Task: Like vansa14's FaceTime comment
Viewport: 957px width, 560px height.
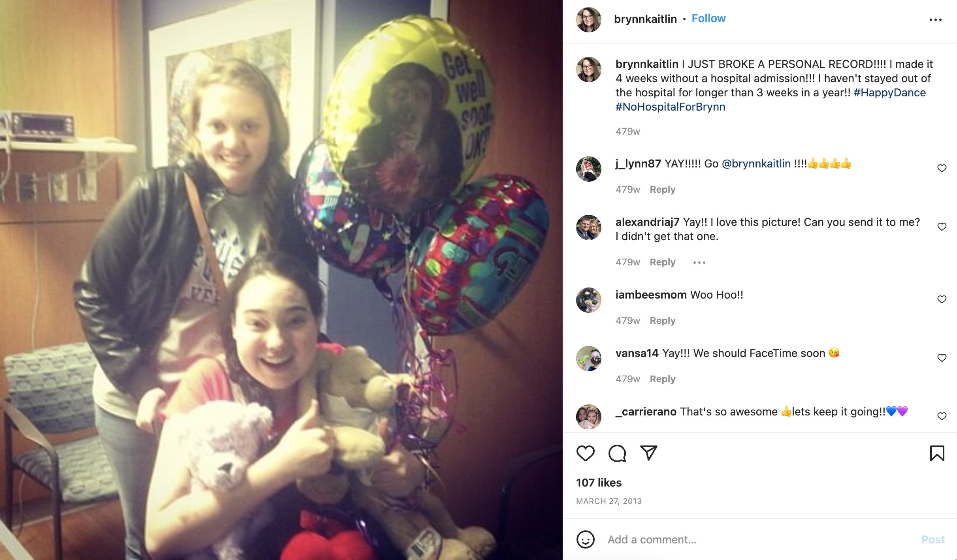Action: click(942, 358)
